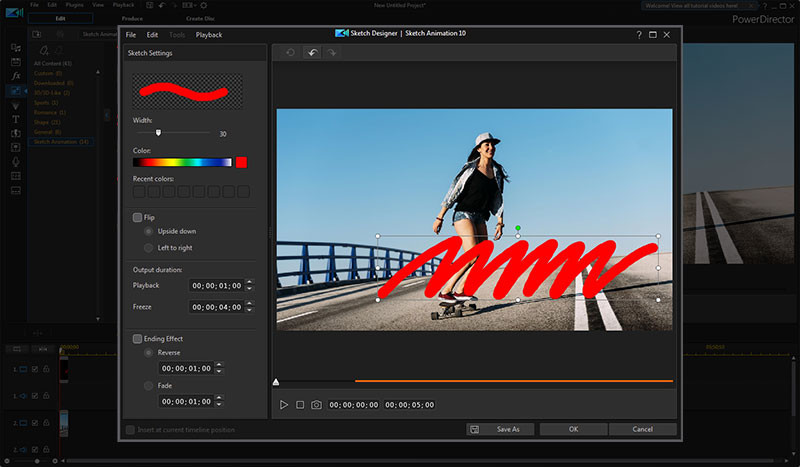Enable the Flip checkbox

tap(138, 217)
